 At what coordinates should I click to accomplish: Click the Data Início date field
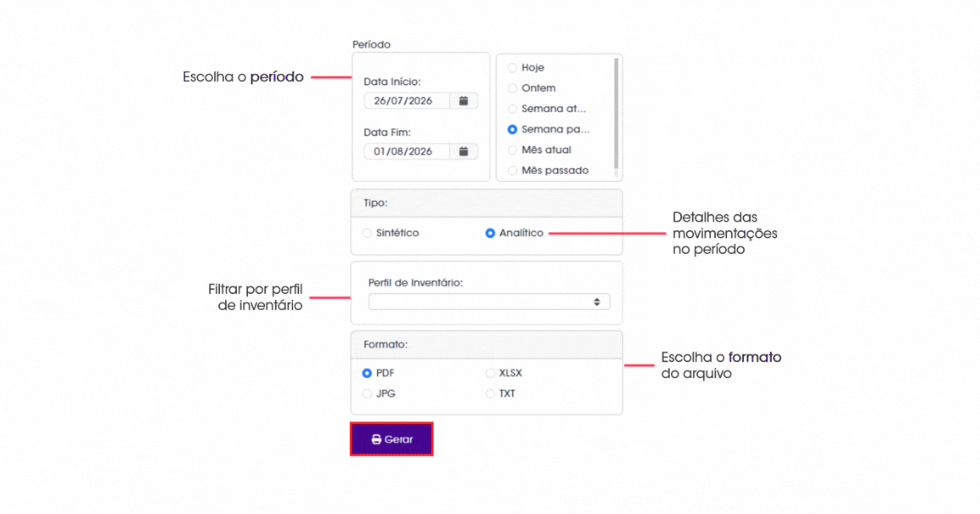click(407, 100)
